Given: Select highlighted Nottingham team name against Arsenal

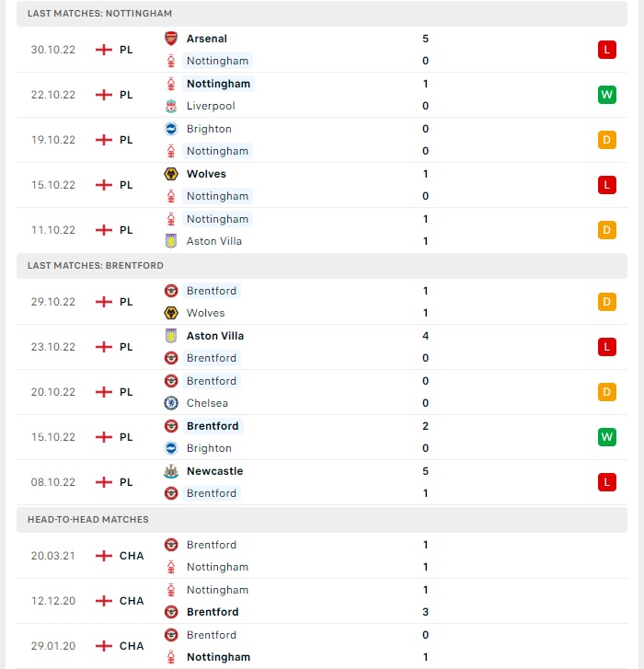Looking at the screenshot, I should (x=217, y=61).
